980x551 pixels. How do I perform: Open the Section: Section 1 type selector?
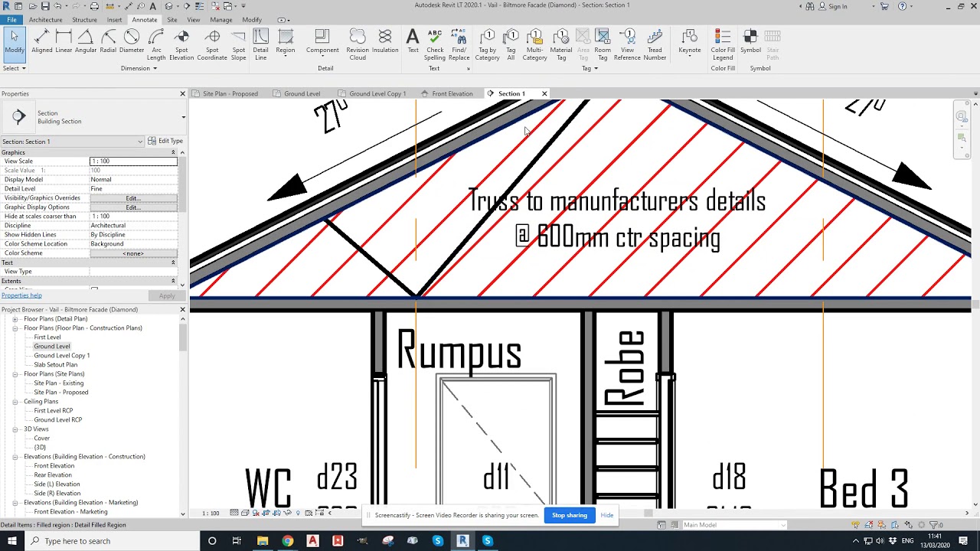click(x=72, y=142)
